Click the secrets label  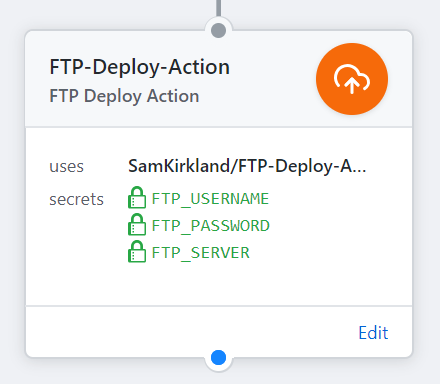pos(76,199)
